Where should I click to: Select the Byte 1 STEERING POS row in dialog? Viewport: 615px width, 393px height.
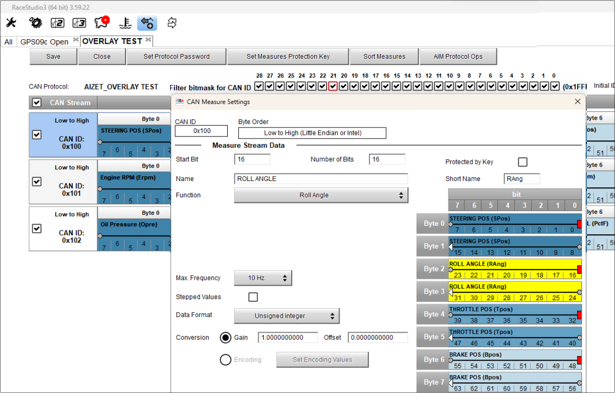coord(515,246)
